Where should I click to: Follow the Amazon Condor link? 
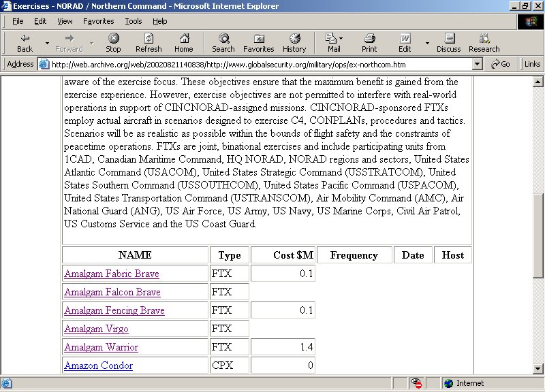98,365
